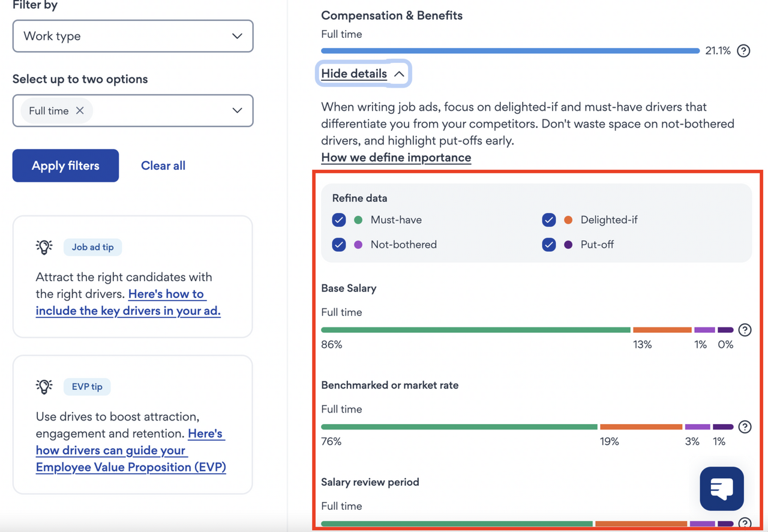Disable the Put-off checkbox

coord(549,245)
